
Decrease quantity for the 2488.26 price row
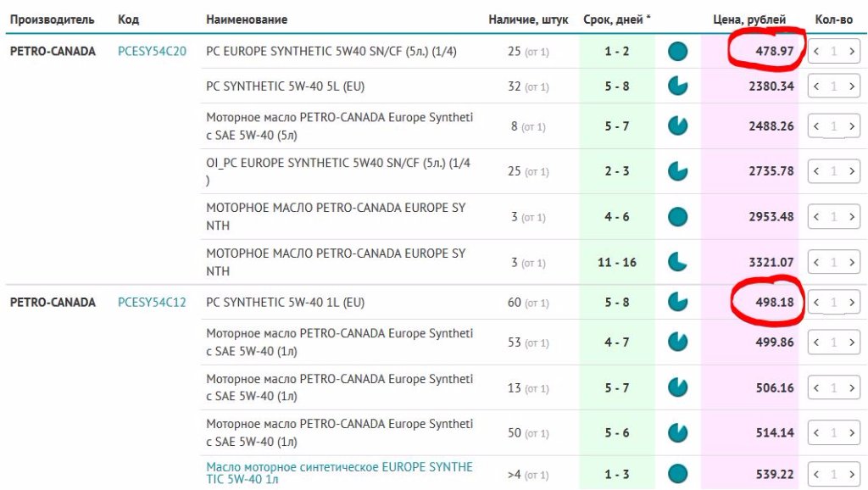[x=816, y=125]
